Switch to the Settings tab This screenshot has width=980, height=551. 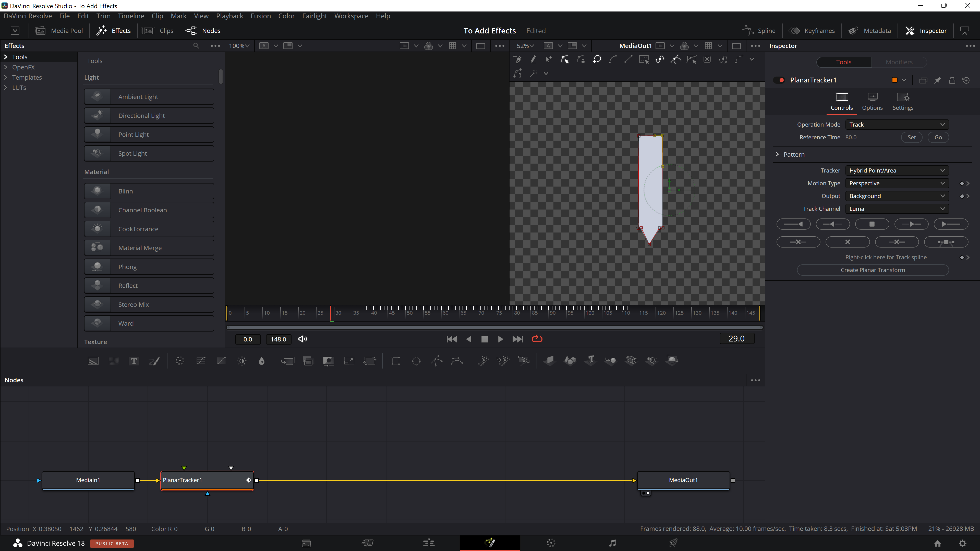(903, 102)
